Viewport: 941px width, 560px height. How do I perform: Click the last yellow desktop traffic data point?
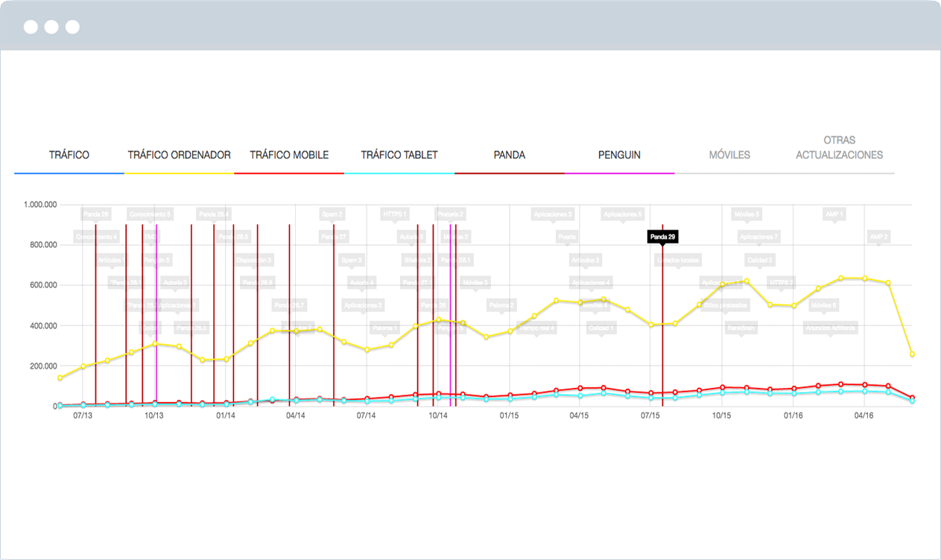pos(912,354)
